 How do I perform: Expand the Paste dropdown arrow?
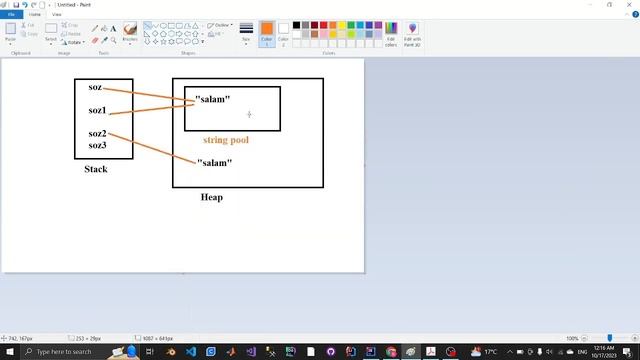(x=11, y=44)
